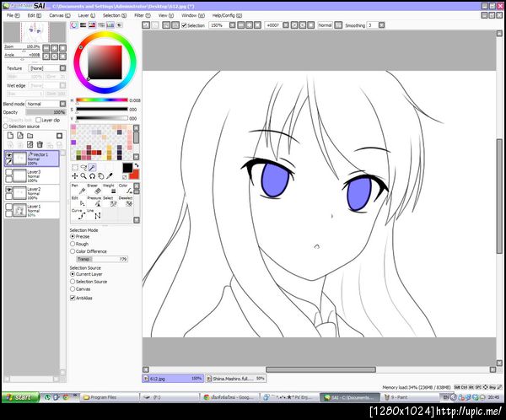
Task: Open Program Files from the taskbar
Action: (x=109, y=397)
